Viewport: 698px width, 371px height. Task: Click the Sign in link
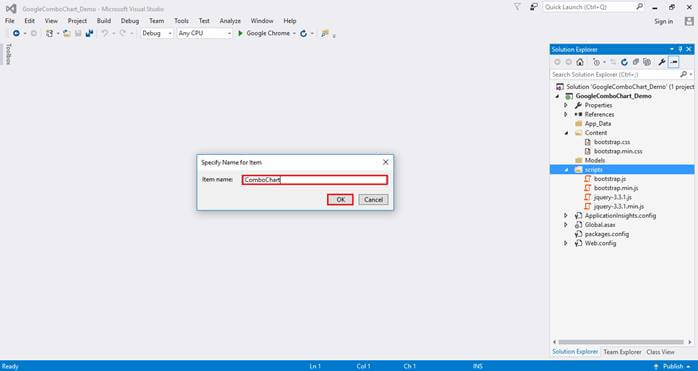coord(663,21)
